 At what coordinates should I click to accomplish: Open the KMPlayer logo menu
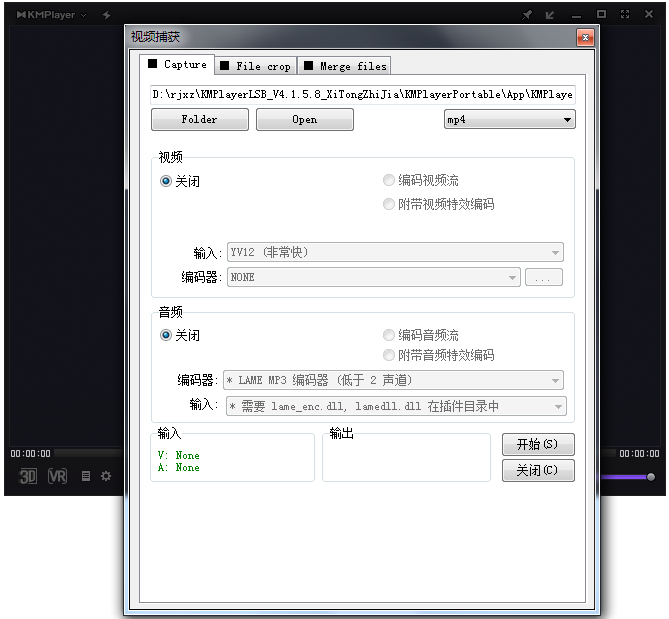click(x=51, y=15)
